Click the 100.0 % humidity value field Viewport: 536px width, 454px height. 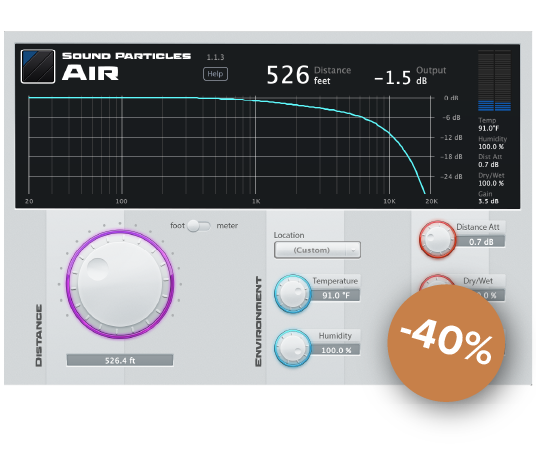coord(336,350)
